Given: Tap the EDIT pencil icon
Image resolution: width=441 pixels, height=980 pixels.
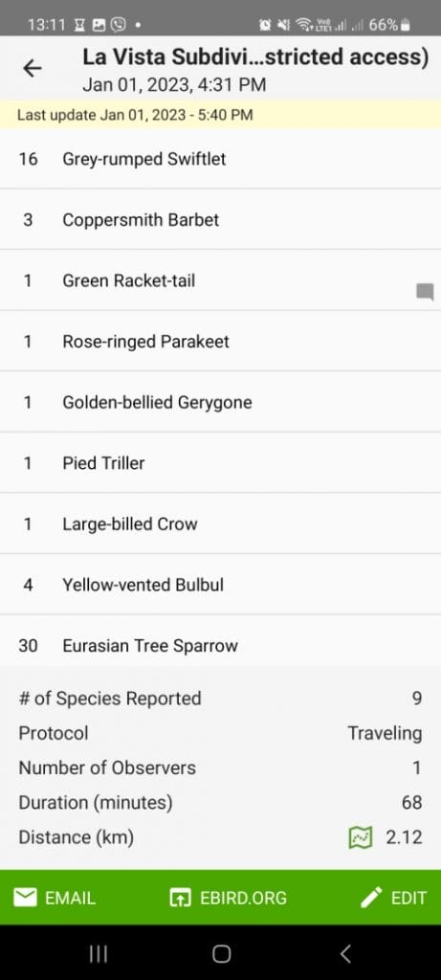Looking at the screenshot, I should (371, 898).
